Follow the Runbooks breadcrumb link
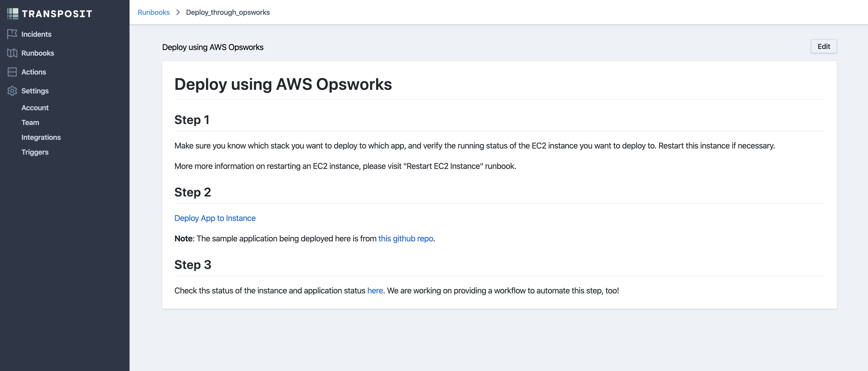This screenshot has width=868, height=371. (x=154, y=13)
